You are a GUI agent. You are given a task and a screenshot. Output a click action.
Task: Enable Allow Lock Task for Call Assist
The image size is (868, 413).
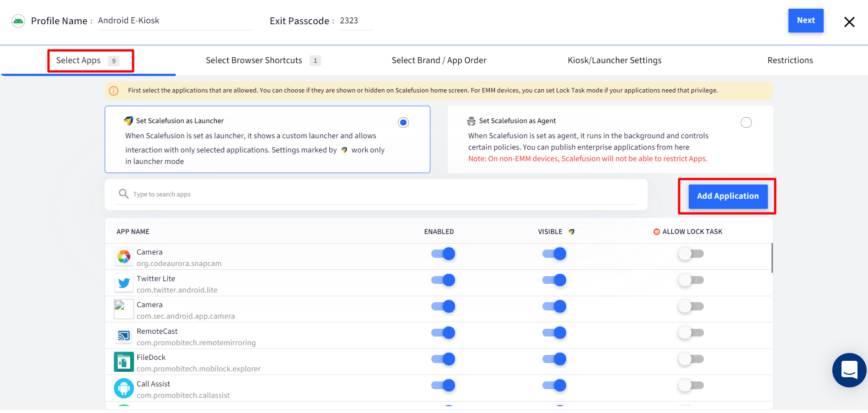pyautogui.click(x=691, y=386)
